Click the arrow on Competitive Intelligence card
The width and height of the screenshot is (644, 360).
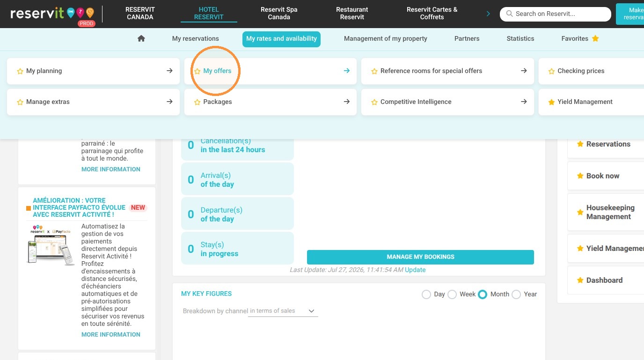click(x=524, y=102)
